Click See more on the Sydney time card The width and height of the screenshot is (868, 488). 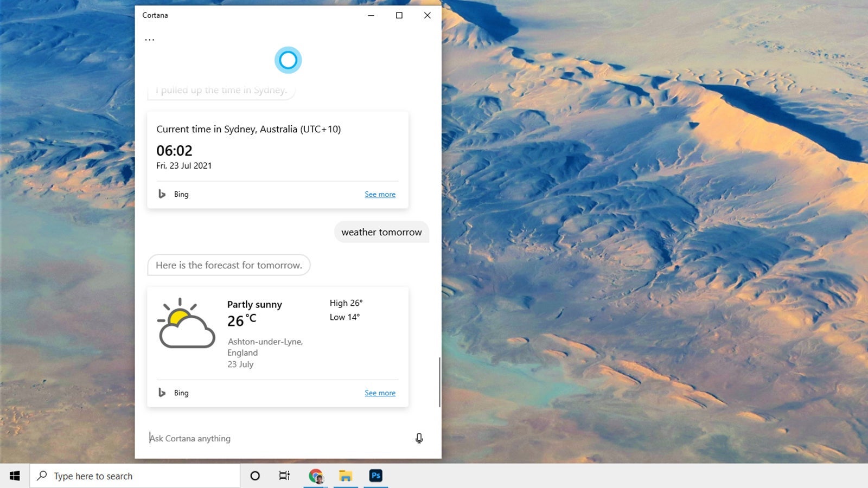point(380,194)
